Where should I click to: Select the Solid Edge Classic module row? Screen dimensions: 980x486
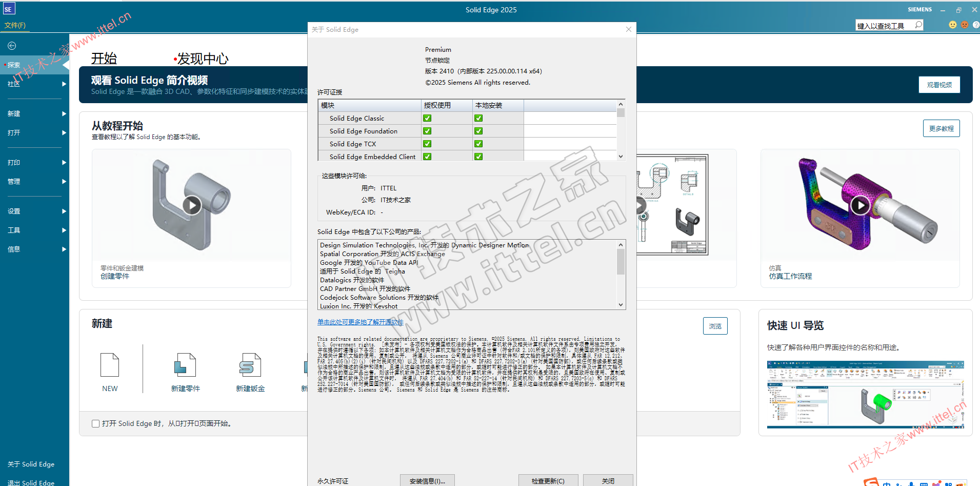point(467,118)
